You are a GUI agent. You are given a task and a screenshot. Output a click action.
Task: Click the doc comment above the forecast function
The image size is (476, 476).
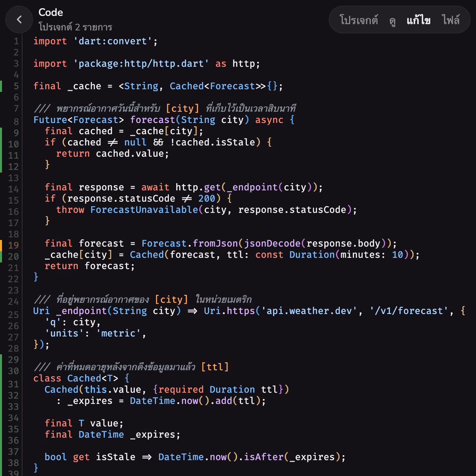click(165, 108)
